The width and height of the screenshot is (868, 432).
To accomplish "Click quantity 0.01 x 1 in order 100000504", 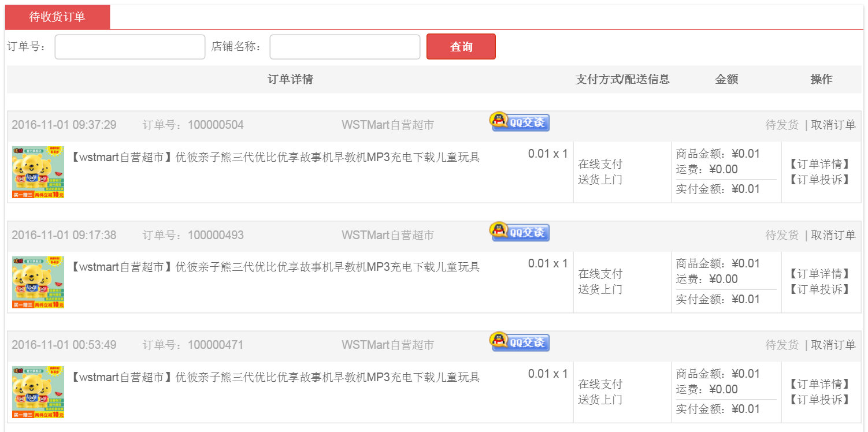I will tap(548, 154).
